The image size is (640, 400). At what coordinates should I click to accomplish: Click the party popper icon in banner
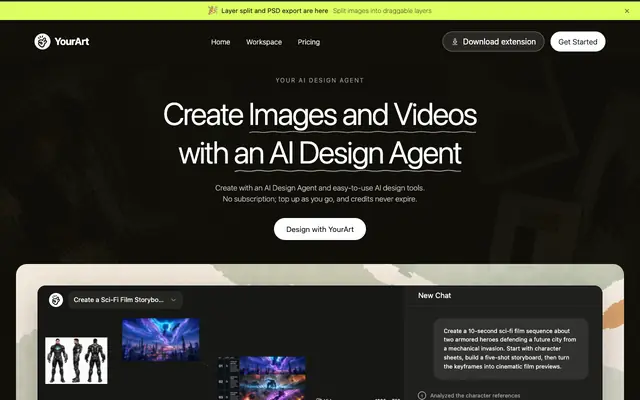click(212, 11)
